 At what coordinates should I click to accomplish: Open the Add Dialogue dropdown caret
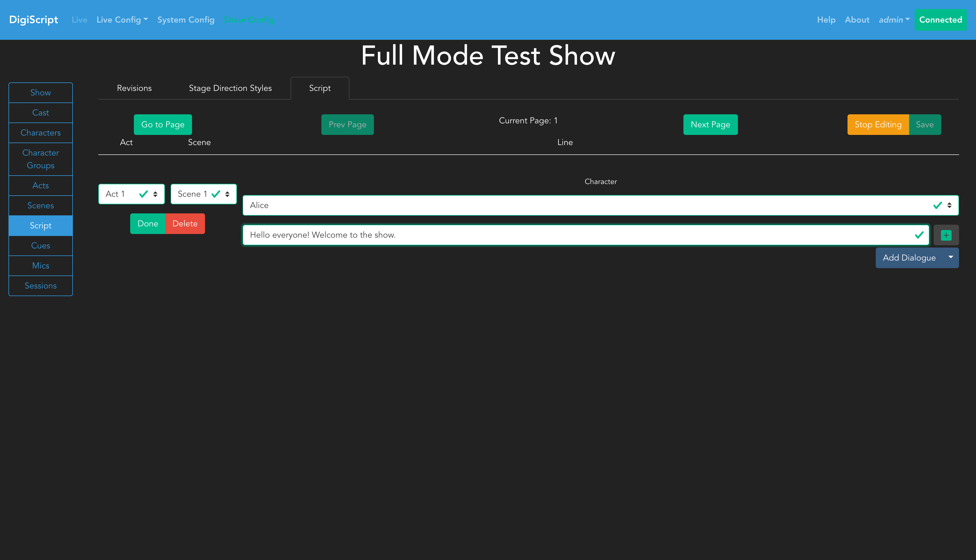pos(951,257)
